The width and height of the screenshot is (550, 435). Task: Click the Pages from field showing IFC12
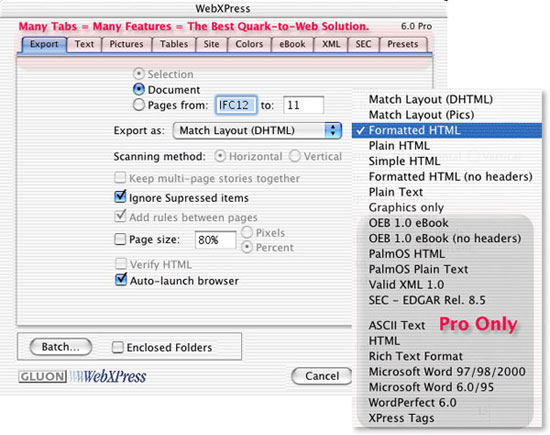click(236, 105)
